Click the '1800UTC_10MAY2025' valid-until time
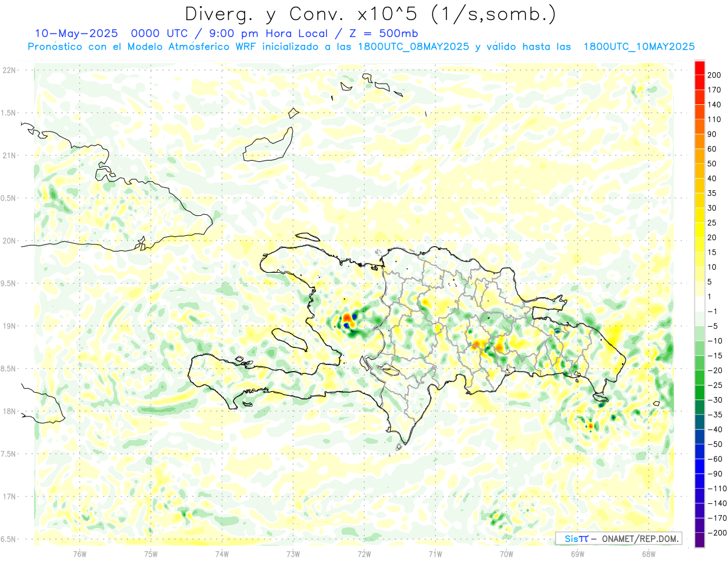728x562 pixels. coord(639,47)
